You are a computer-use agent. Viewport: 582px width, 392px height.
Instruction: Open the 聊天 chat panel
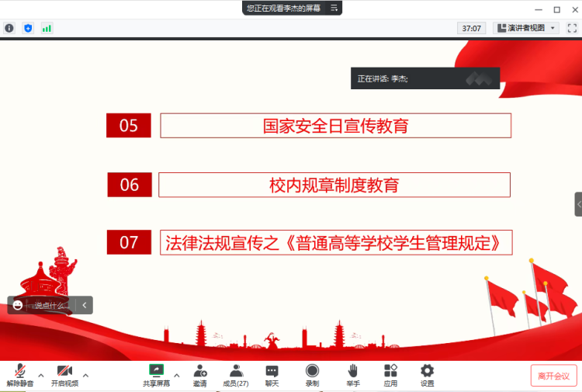tap(272, 375)
